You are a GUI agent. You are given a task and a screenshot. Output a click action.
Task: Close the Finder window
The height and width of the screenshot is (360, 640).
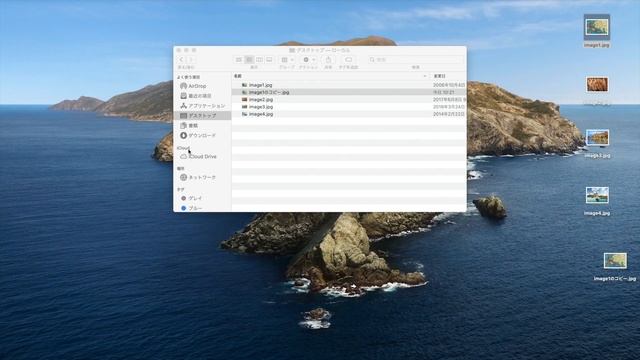[x=179, y=50]
